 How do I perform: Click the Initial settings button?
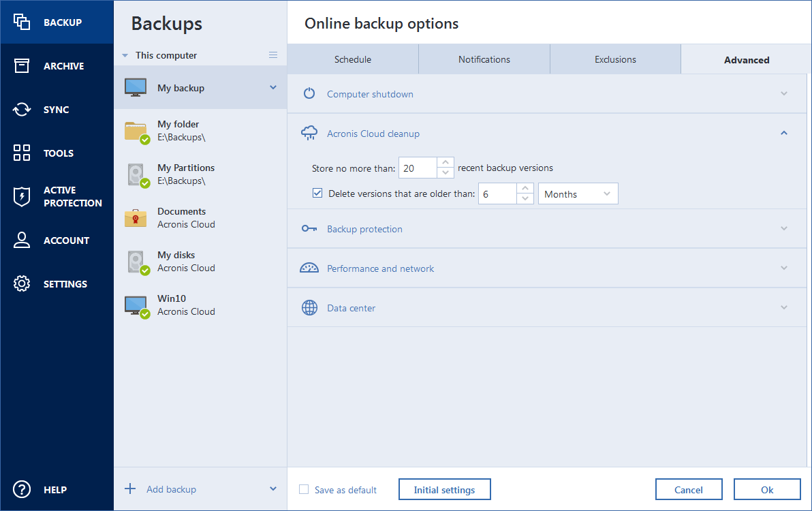(x=444, y=489)
